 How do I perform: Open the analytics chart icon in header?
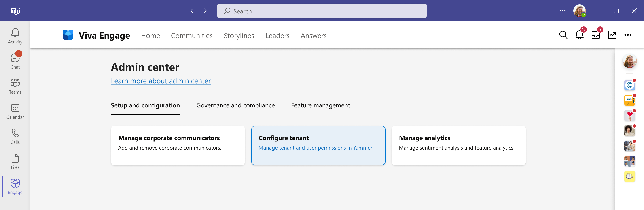coord(612,35)
